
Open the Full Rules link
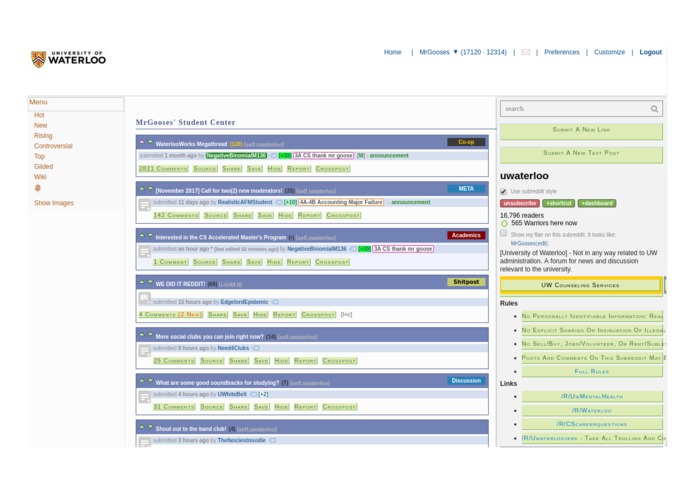(592, 371)
